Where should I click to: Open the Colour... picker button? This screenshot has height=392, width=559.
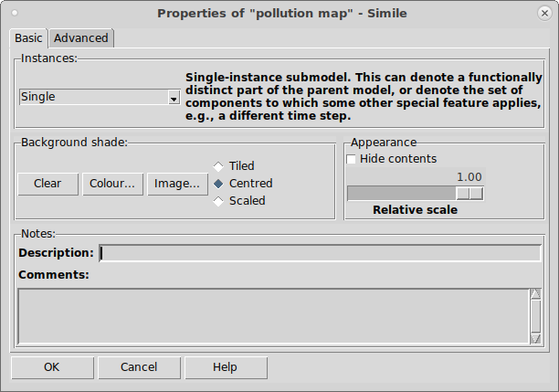(x=112, y=184)
